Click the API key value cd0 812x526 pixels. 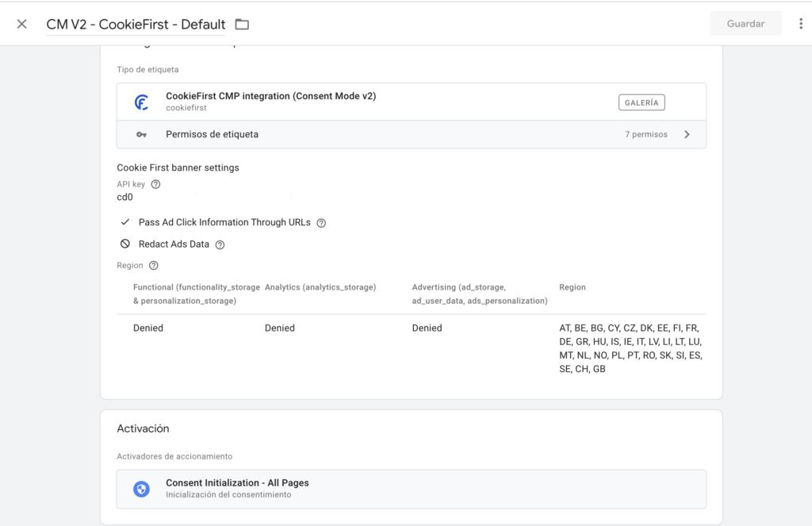[124, 197]
